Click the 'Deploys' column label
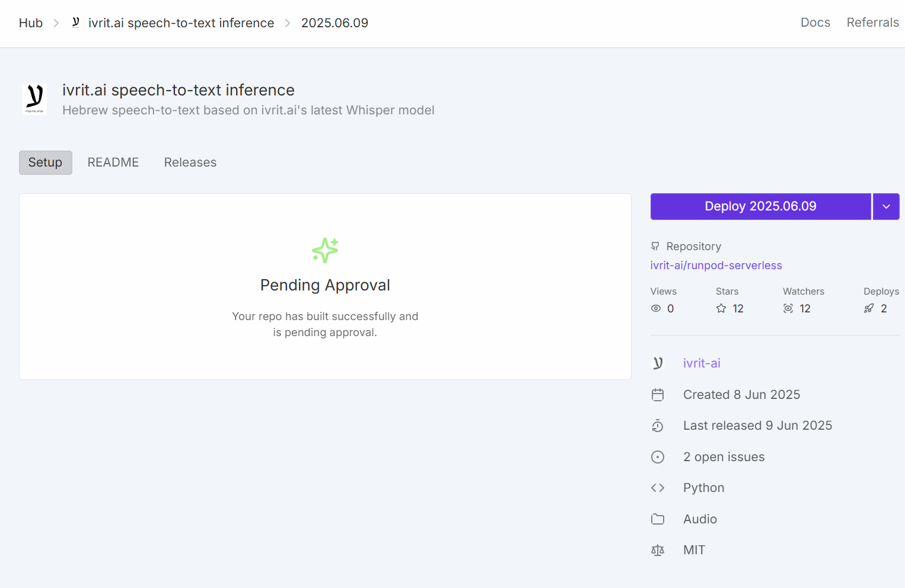Viewport: 905px width, 588px height. coord(881,292)
